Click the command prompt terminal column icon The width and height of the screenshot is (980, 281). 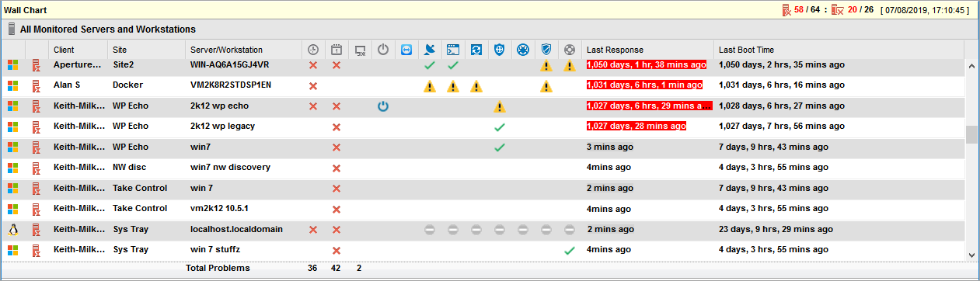coord(453,50)
